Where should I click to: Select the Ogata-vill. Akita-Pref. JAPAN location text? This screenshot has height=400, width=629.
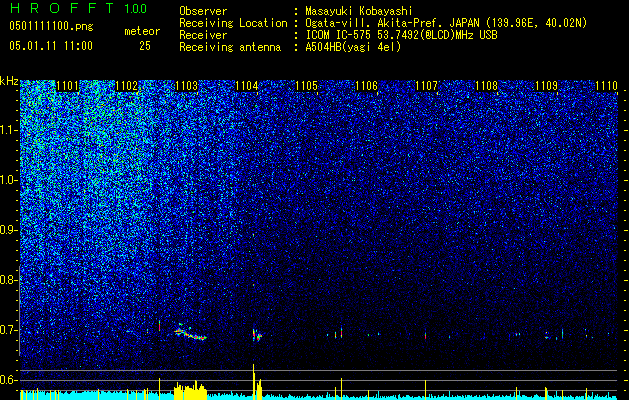(x=446, y=23)
